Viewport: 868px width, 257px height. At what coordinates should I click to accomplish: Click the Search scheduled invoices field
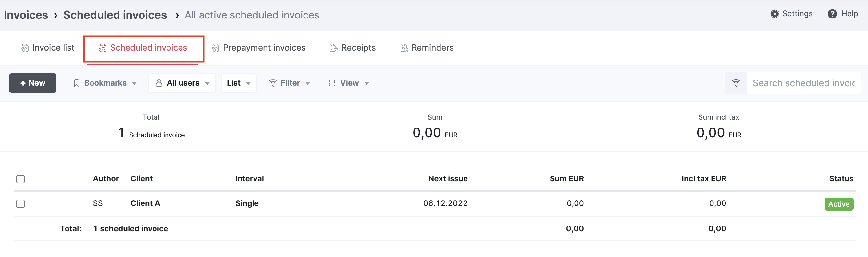(x=804, y=83)
